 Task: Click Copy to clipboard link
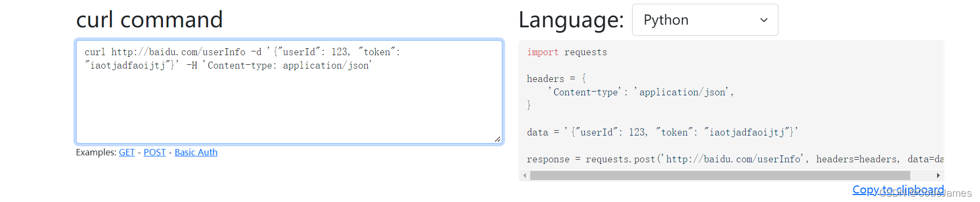[x=898, y=190]
